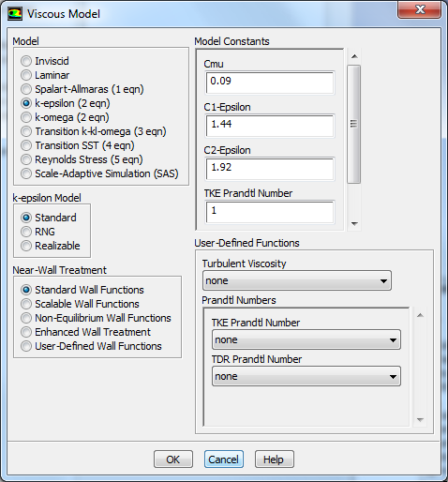448x482 pixels.
Task: Close the Viscous Model dialog
Action: tap(420, 9)
